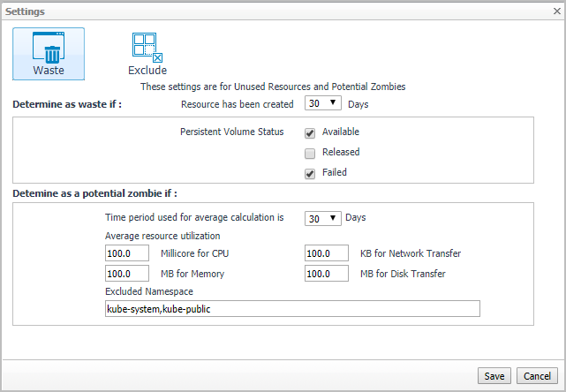
Task: Save the settings
Action: [x=494, y=376]
